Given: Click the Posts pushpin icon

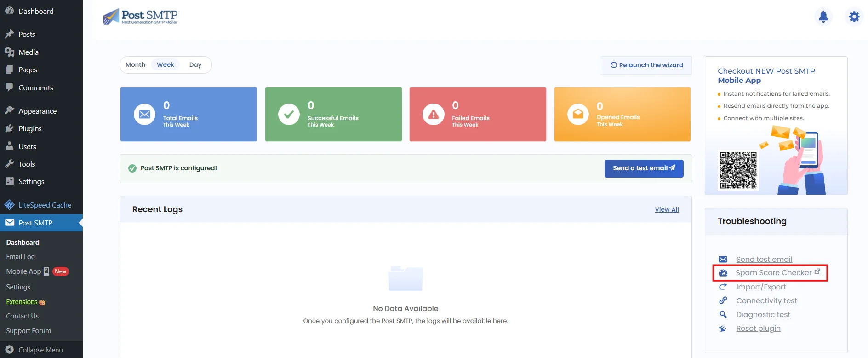Looking at the screenshot, I should pyautogui.click(x=9, y=34).
